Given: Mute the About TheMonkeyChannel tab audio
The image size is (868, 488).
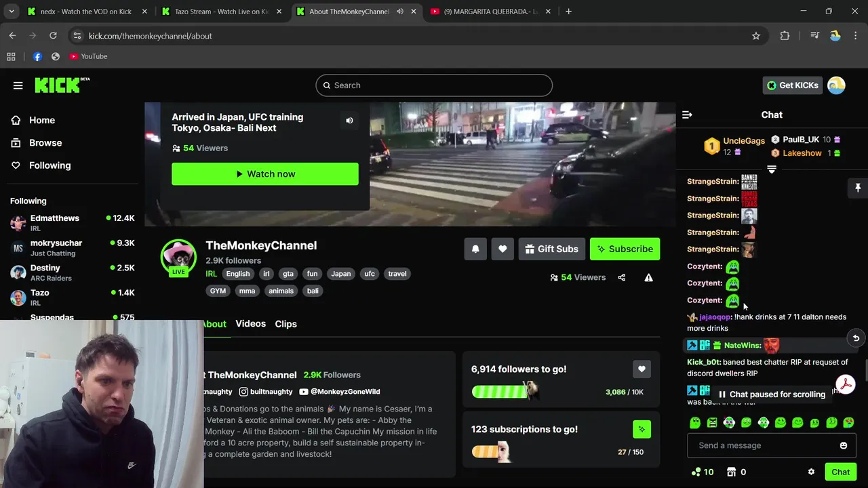Looking at the screenshot, I should tap(399, 12).
